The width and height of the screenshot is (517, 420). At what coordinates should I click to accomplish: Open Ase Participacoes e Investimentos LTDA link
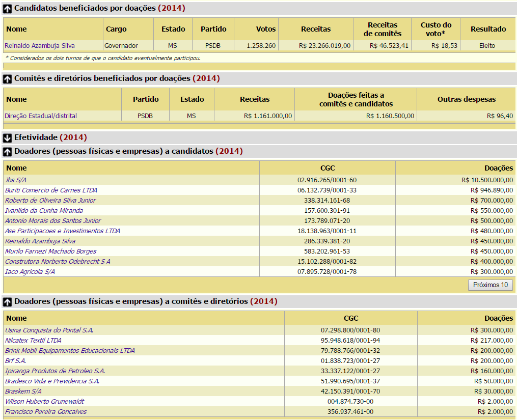click(x=62, y=231)
